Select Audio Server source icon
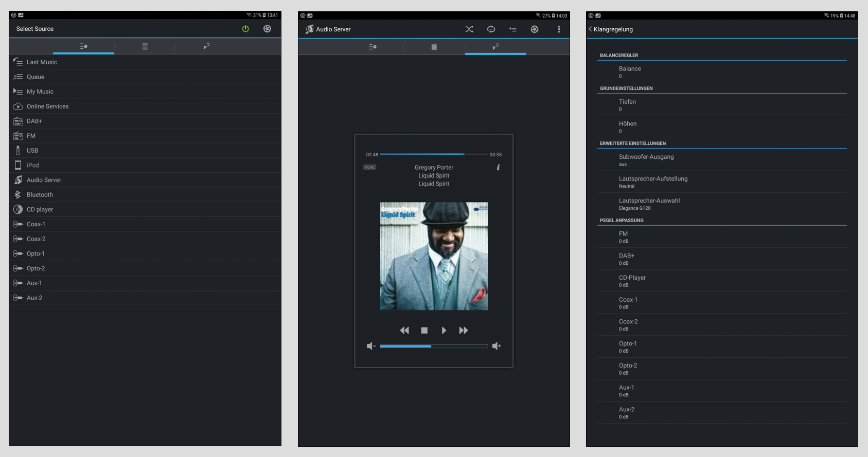868x457 pixels. pyautogui.click(x=18, y=180)
